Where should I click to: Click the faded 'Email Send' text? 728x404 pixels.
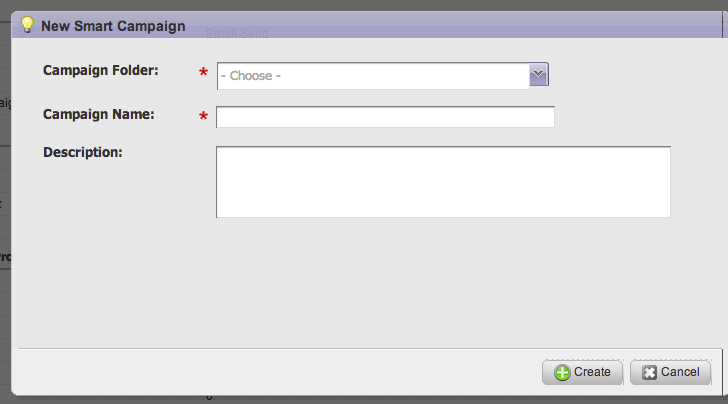pyautogui.click(x=237, y=33)
